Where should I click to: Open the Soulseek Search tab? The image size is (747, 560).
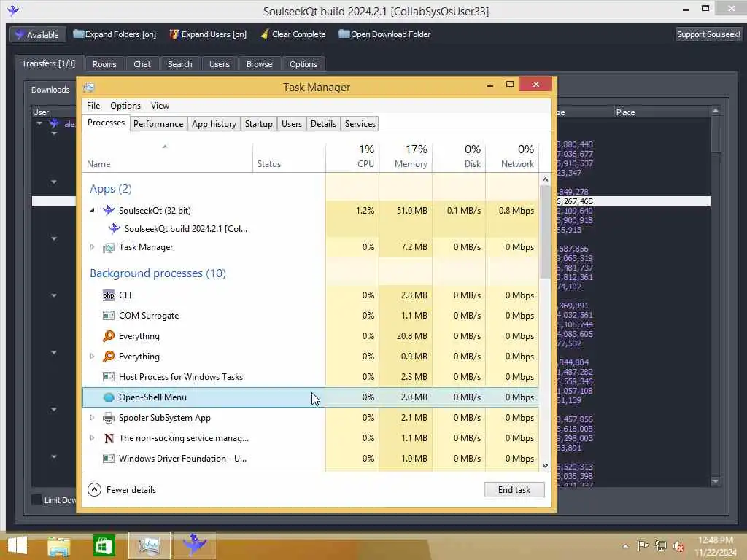click(x=179, y=64)
